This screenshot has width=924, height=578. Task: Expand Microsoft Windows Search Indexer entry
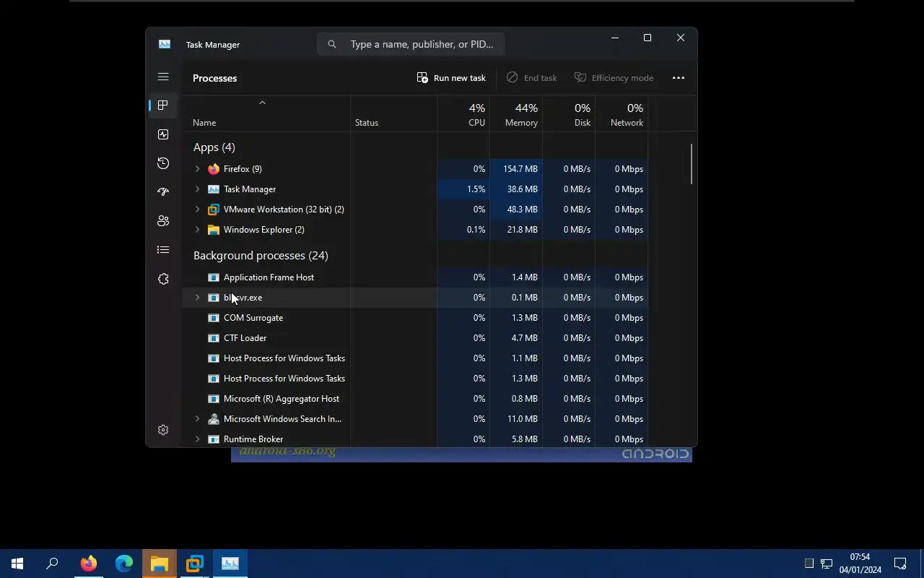(x=197, y=419)
